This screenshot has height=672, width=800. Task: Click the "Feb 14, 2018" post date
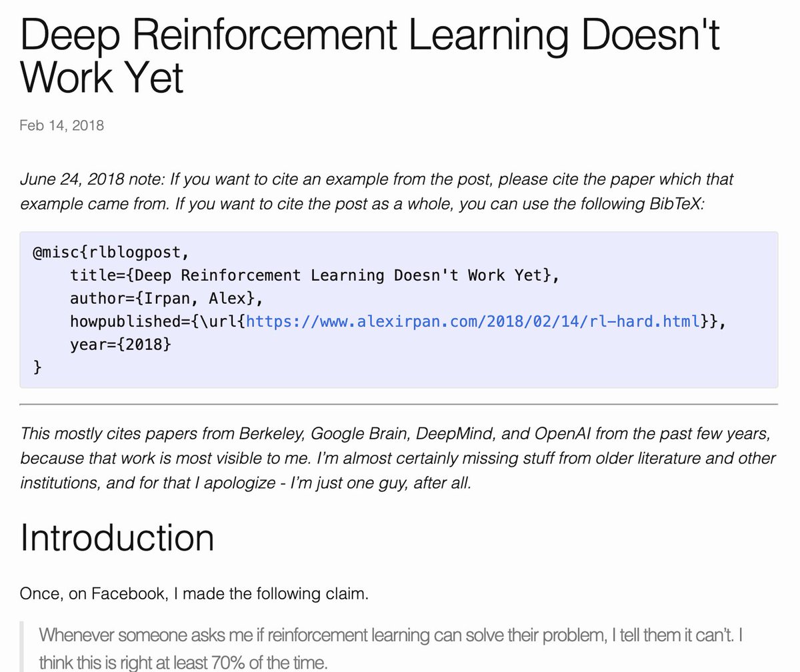62,125
